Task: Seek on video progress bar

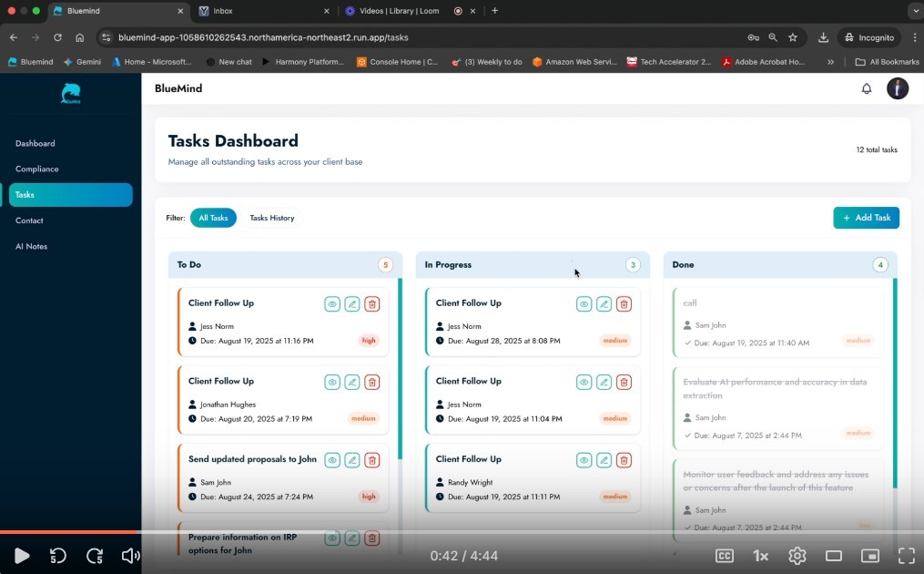Action: [462, 532]
